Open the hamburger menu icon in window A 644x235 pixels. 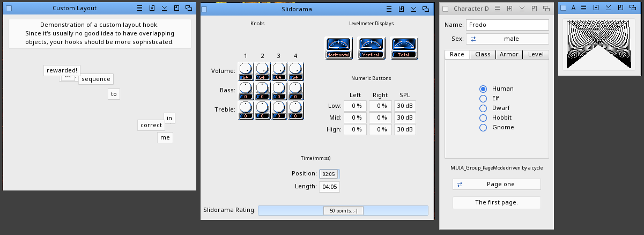pos(584,8)
